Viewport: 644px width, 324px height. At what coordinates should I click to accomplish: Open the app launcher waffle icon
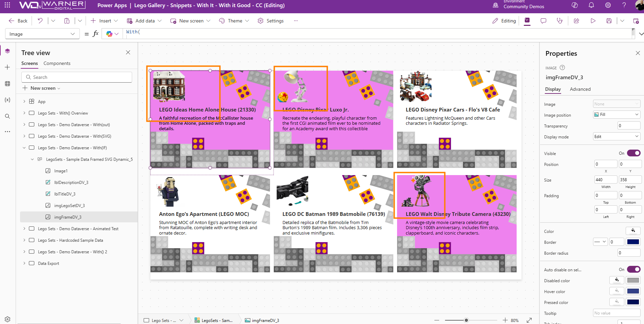pos(7,5)
